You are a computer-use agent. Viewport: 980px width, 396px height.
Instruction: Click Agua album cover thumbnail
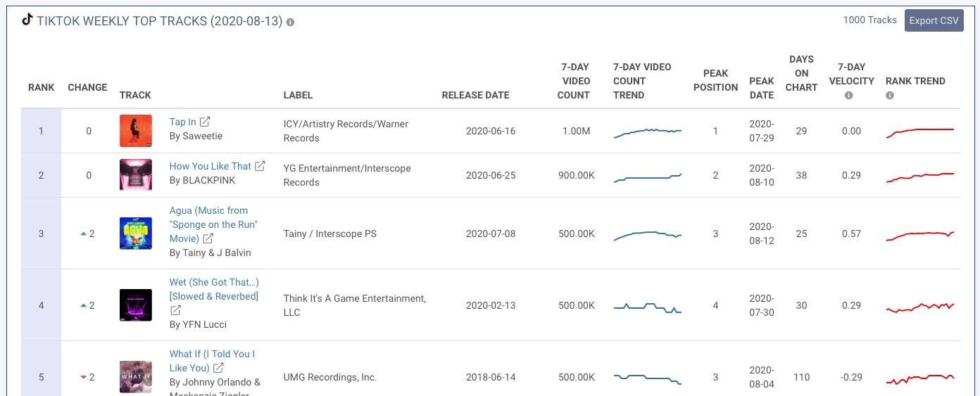pyautogui.click(x=136, y=234)
